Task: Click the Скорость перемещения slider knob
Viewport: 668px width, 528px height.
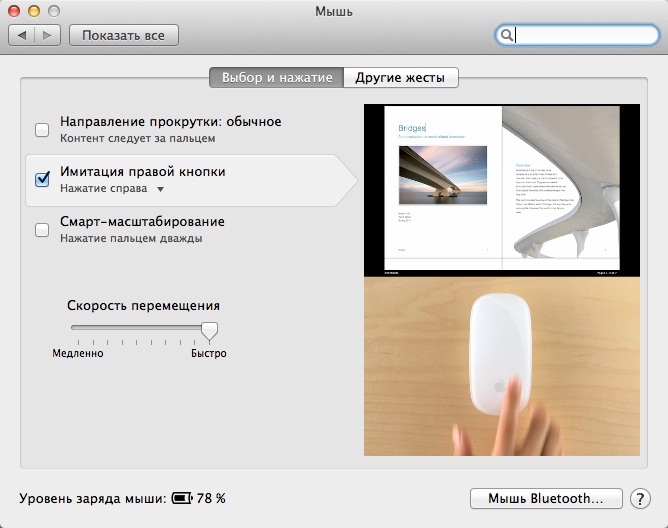Action: click(x=209, y=331)
